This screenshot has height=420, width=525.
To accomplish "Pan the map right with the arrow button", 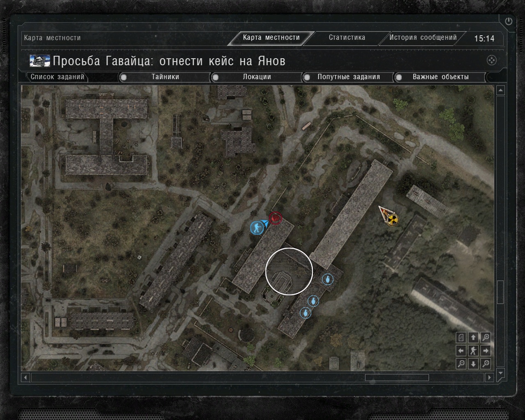I will coord(486,351).
